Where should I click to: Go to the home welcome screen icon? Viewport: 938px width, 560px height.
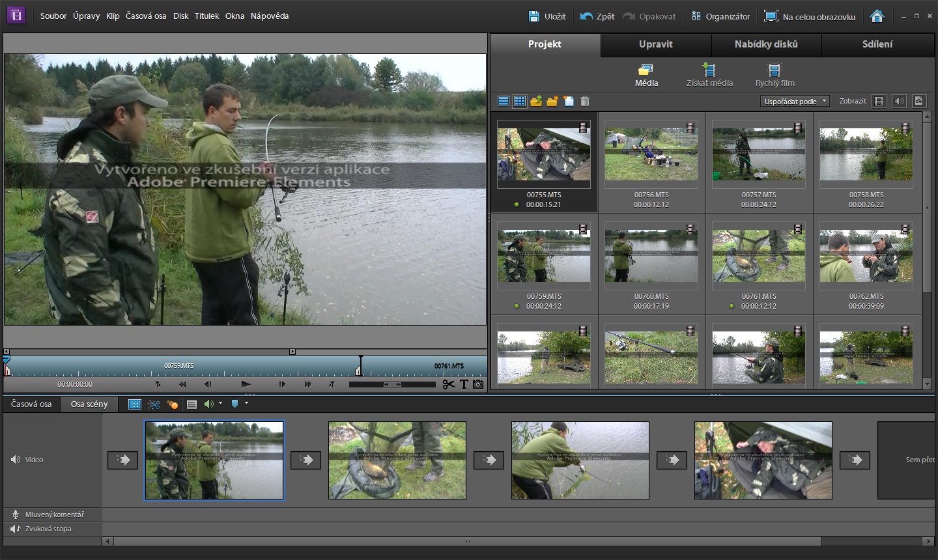(x=877, y=16)
